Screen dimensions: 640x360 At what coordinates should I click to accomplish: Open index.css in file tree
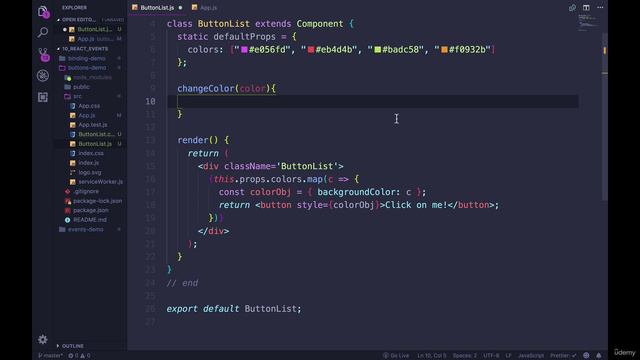point(91,153)
